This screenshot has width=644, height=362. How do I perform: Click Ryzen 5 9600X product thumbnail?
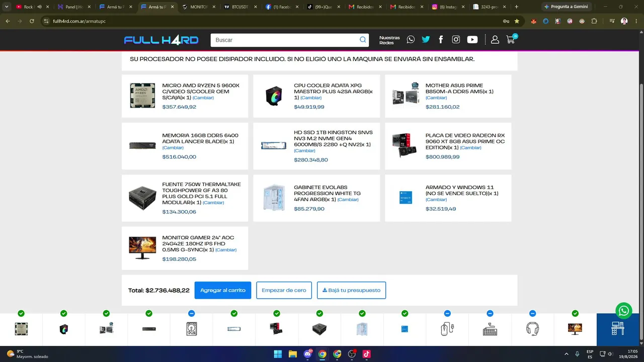142,96
